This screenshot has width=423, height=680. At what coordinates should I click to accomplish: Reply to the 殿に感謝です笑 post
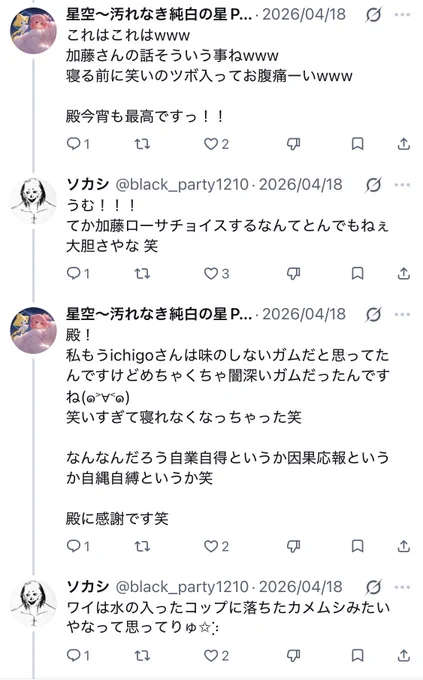click(x=78, y=546)
